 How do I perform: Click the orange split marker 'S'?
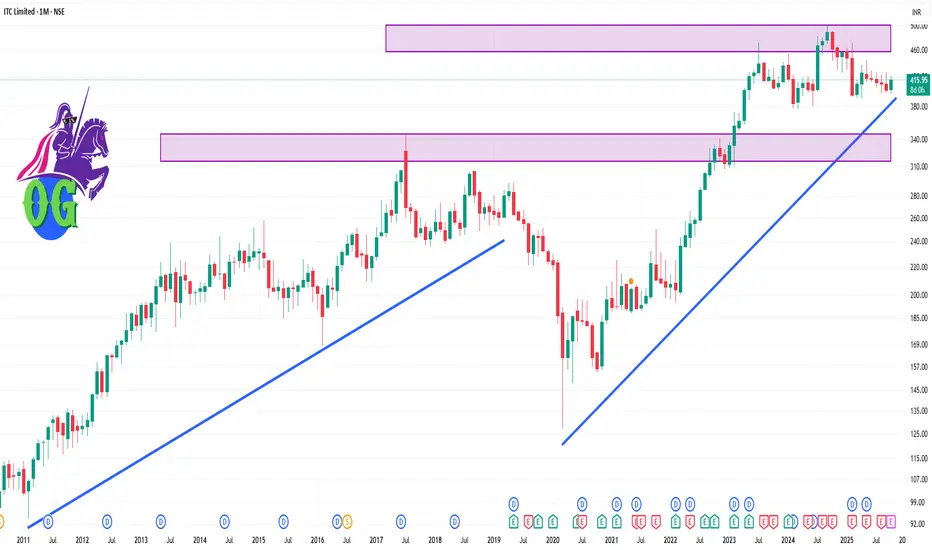point(348,521)
